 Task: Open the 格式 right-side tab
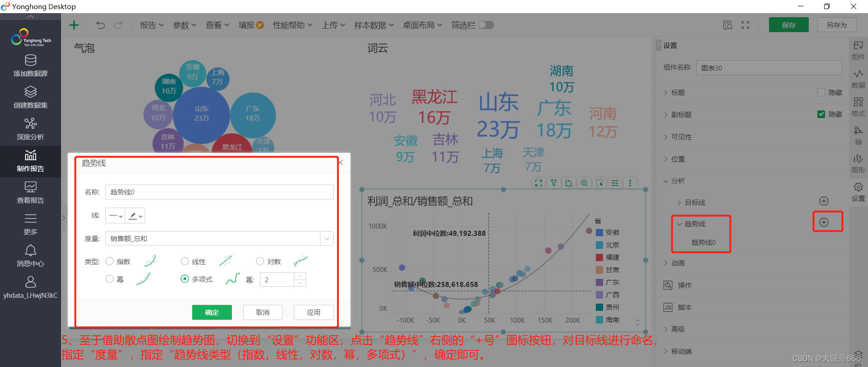[x=858, y=107]
